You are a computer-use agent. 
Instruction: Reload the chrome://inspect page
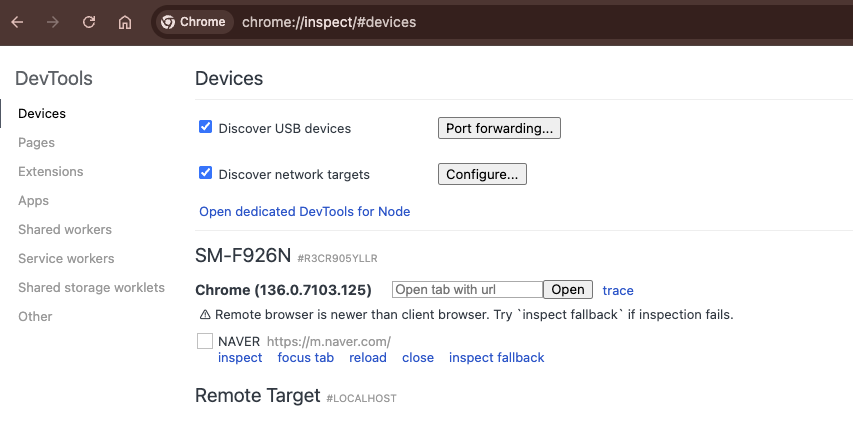tap(89, 22)
